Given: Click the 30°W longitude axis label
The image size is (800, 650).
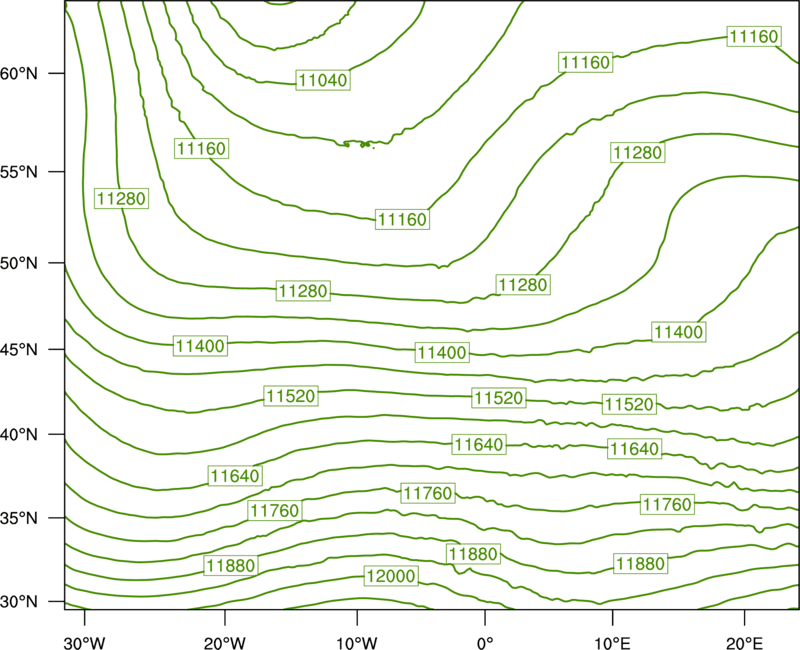Looking at the screenshot, I should click(x=84, y=643).
